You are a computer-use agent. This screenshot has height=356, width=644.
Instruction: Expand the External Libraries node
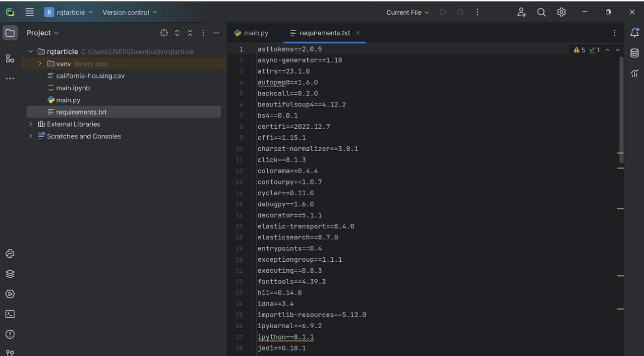[31, 124]
